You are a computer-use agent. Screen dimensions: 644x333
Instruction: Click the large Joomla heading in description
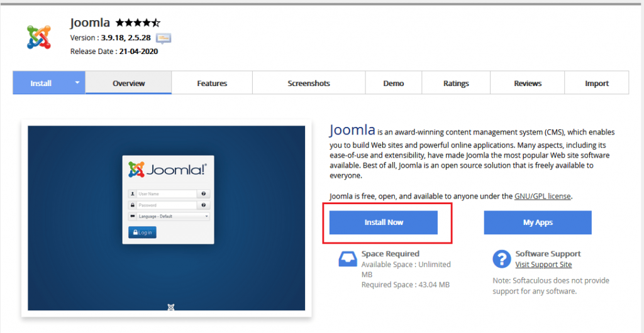click(x=352, y=131)
